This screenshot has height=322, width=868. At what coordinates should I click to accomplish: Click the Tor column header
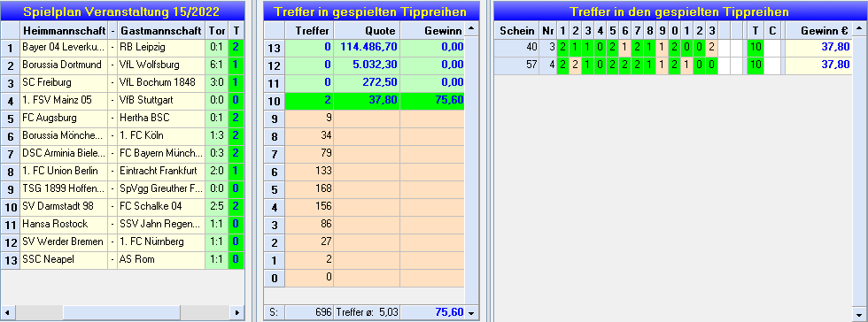coord(216,30)
